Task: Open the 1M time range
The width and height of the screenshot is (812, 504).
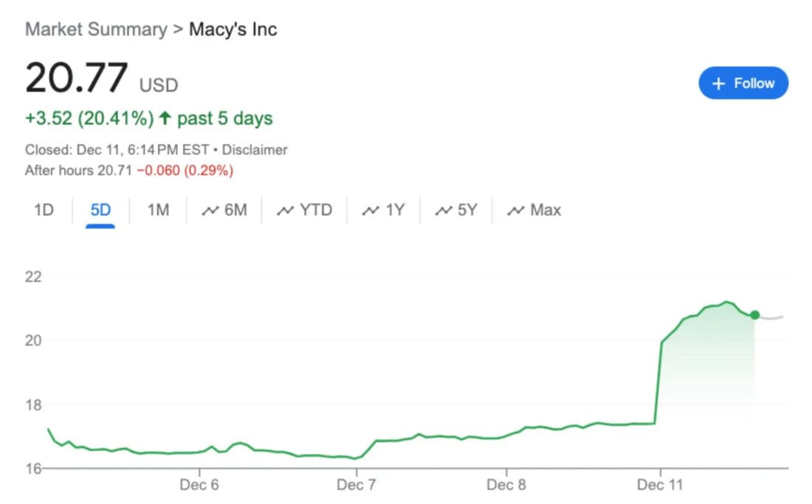Action: (157, 210)
